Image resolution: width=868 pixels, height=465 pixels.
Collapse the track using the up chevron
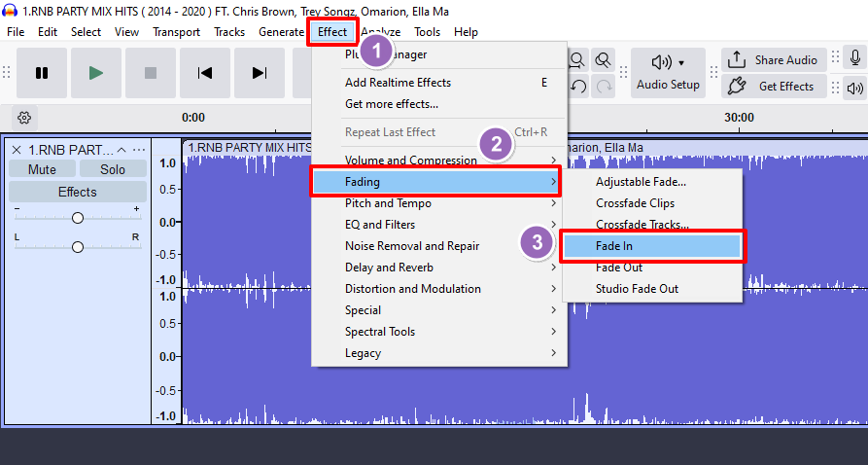pyautogui.click(x=122, y=150)
